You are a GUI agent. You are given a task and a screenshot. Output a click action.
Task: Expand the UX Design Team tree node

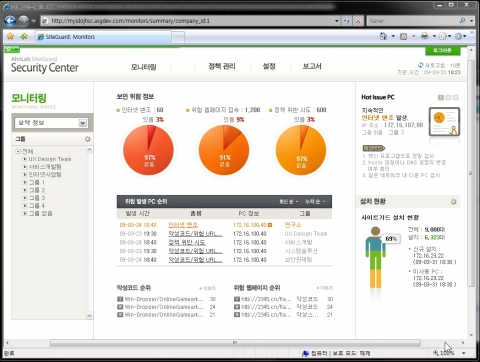pyautogui.click(x=24, y=159)
